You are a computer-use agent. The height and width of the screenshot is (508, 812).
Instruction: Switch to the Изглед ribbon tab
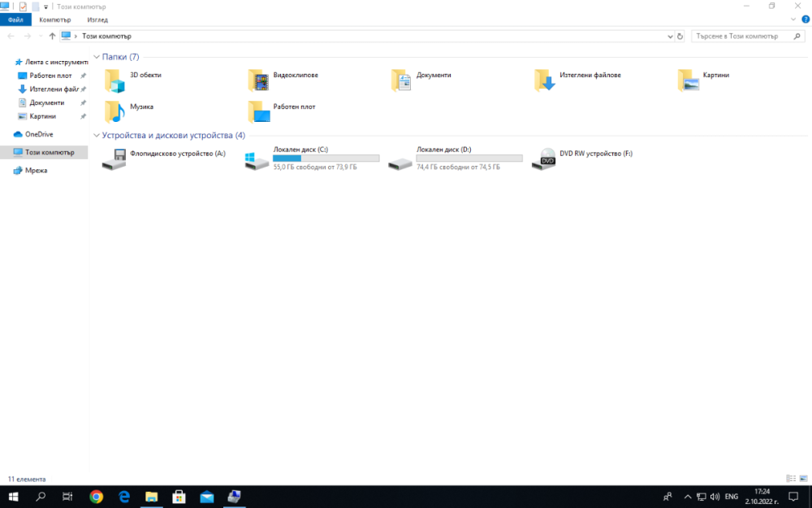[x=96, y=20]
